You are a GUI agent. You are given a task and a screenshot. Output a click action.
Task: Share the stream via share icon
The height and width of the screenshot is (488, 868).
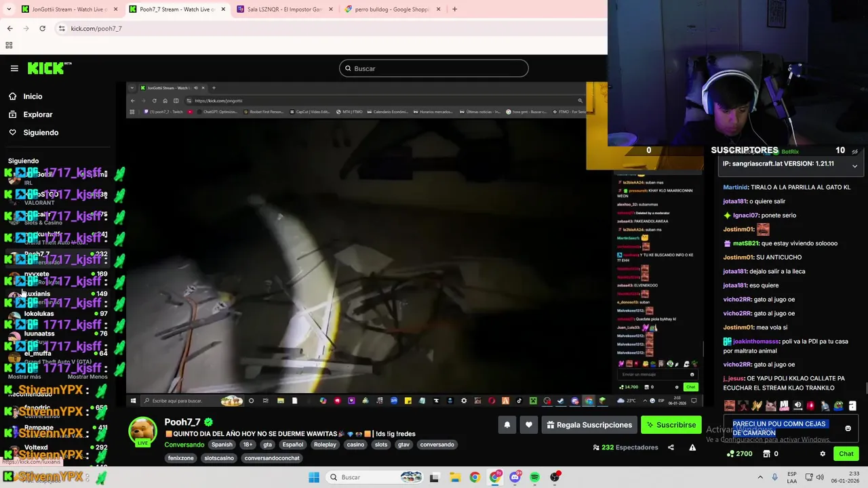(671, 447)
